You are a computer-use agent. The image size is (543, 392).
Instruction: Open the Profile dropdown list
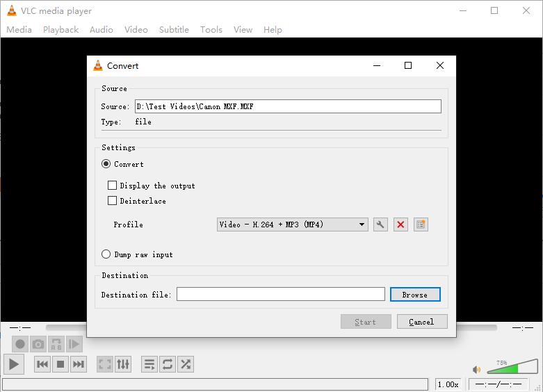pyautogui.click(x=292, y=224)
